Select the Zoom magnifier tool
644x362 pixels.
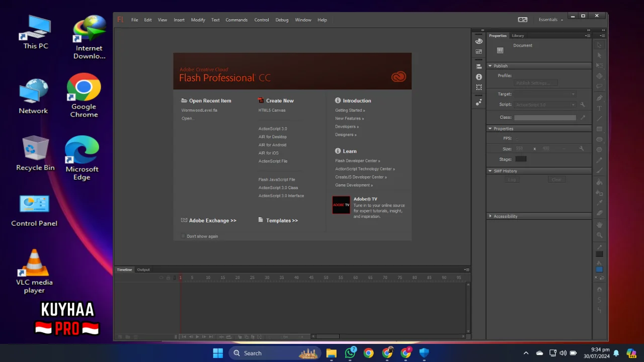(599, 235)
